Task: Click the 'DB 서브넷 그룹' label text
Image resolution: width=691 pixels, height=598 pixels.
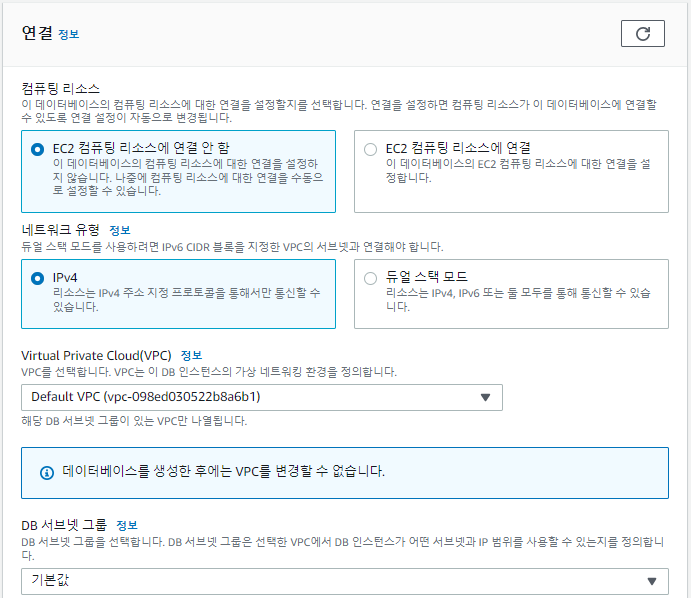Action: click(64, 525)
